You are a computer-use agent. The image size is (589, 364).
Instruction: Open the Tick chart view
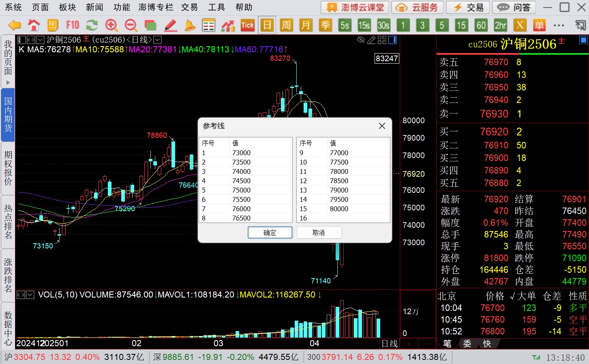(247, 25)
